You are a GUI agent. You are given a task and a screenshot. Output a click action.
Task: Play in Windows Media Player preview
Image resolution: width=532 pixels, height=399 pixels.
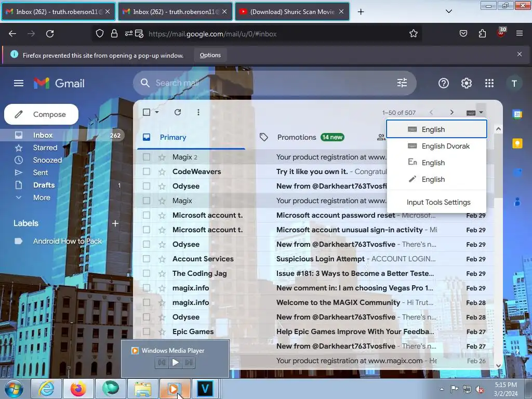tap(176, 362)
